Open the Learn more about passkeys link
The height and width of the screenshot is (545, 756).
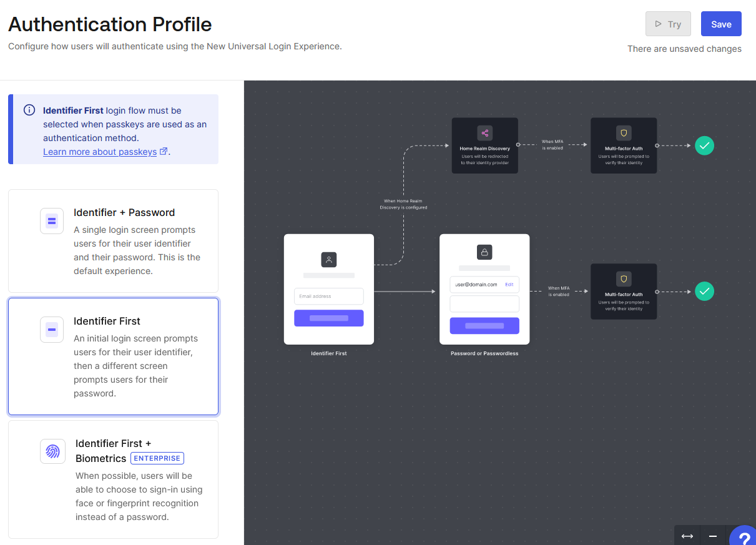tap(101, 151)
